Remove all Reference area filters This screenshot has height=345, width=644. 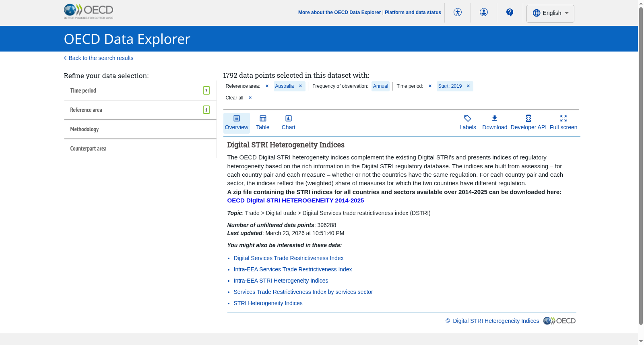267,86
